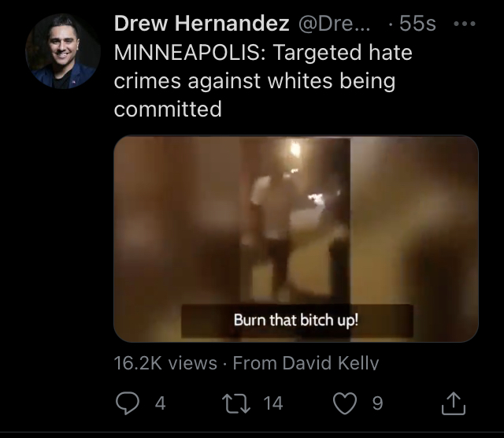Open the 'From David Kelly' source link
Image resolution: width=504 pixels, height=438 pixels.
coord(306,363)
